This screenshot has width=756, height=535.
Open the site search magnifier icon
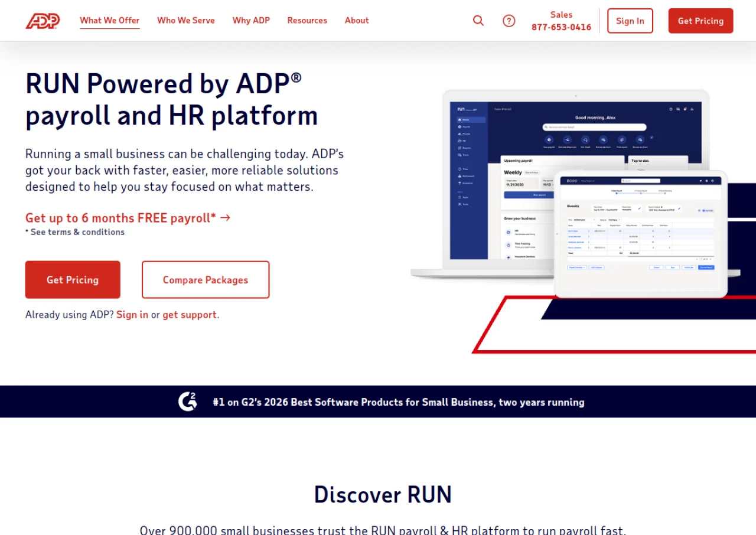point(478,21)
